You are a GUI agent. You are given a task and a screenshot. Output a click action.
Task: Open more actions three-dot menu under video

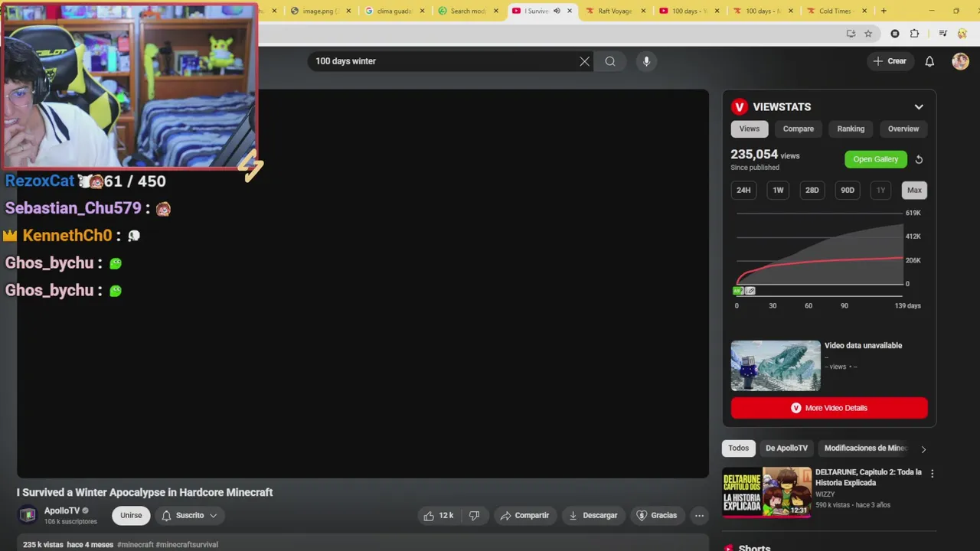click(699, 516)
